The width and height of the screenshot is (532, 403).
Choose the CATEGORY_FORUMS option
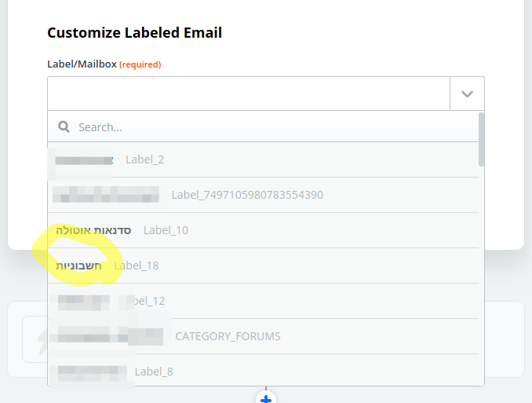pyautogui.click(x=264, y=336)
